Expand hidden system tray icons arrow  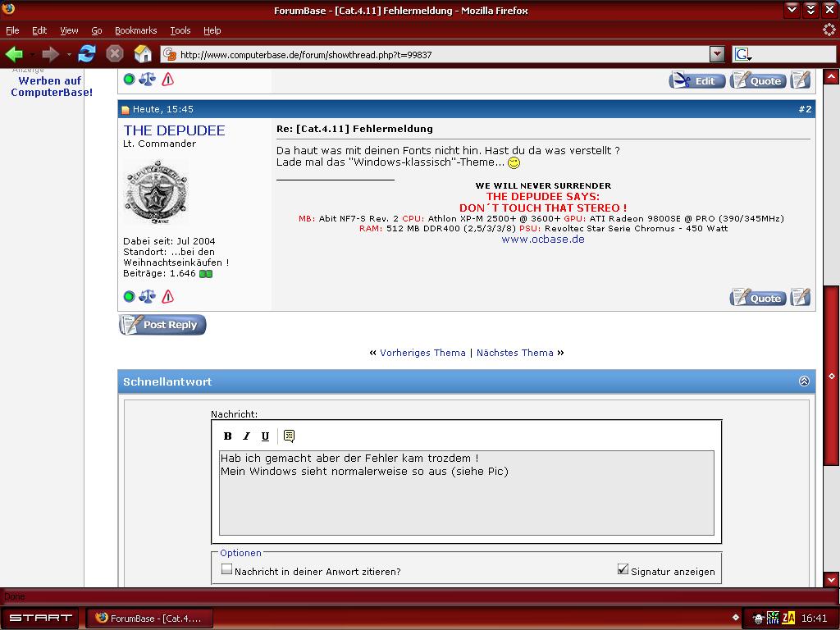coord(736,618)
